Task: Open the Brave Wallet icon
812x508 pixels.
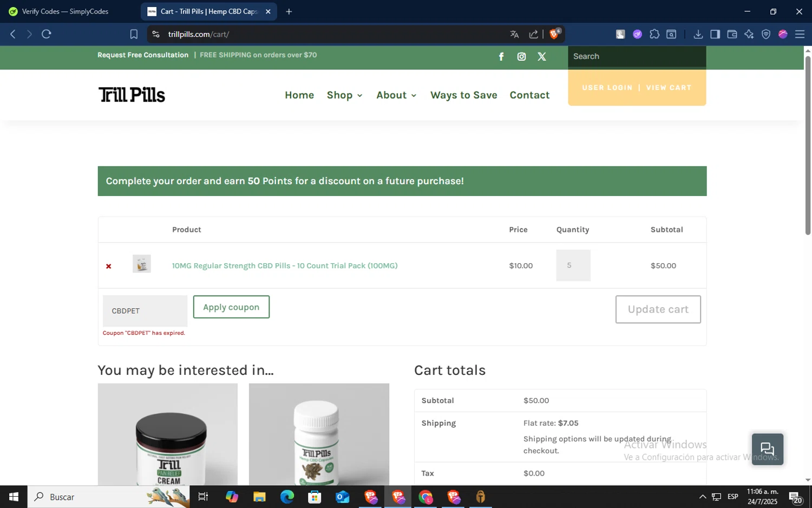Action: (732, 34)
